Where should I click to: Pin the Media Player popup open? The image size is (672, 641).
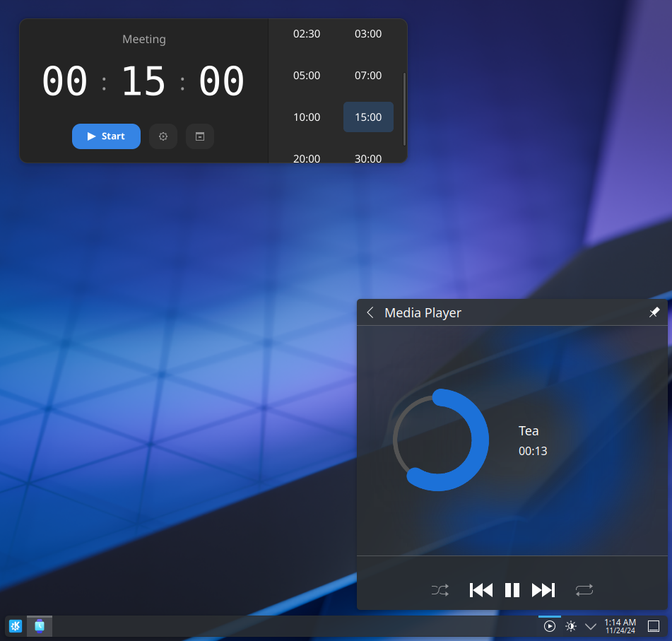(x=654, y=312)
